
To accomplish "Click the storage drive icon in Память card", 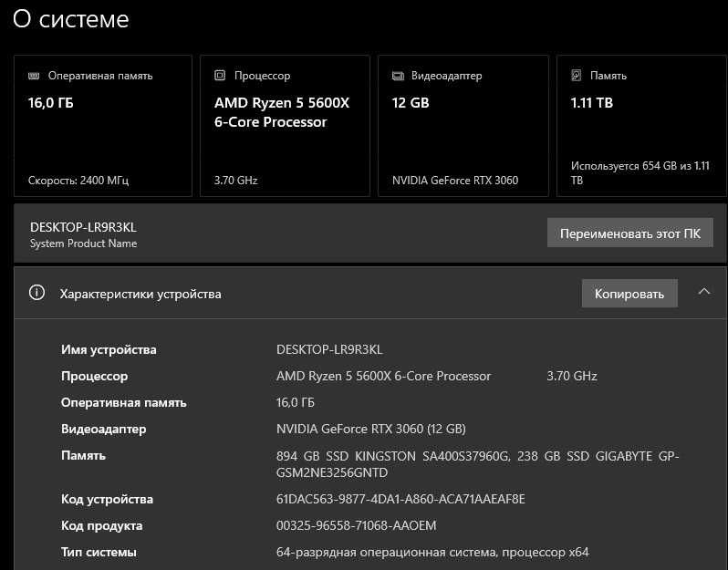I will coord(577,75).
